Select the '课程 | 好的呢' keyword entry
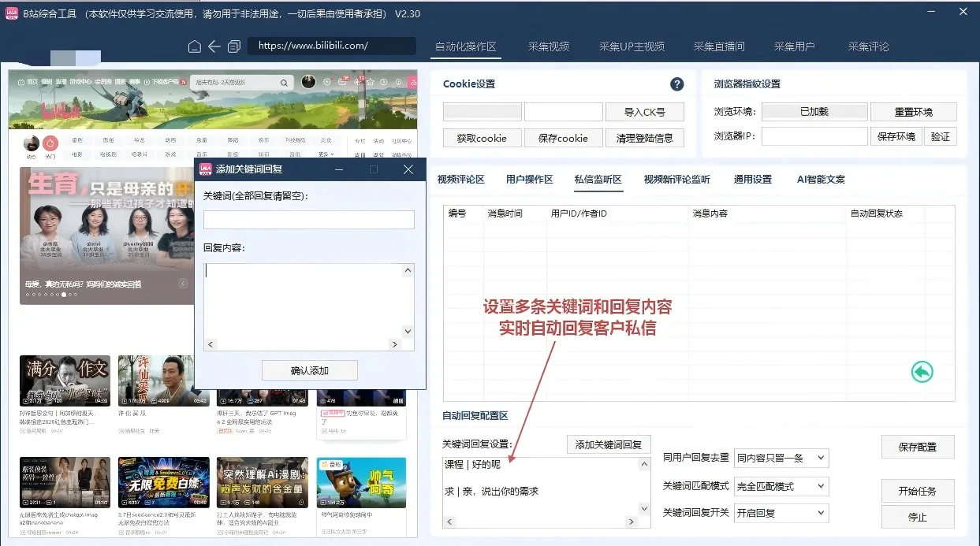Image resolution: width=980 pixels, height=546 pixels. click(x=472, y=465)
